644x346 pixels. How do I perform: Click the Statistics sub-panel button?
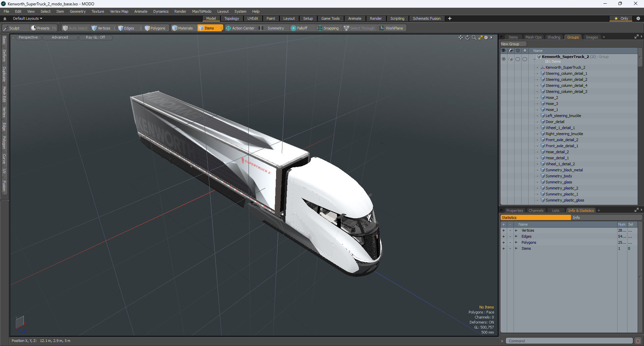click(536, 218)
